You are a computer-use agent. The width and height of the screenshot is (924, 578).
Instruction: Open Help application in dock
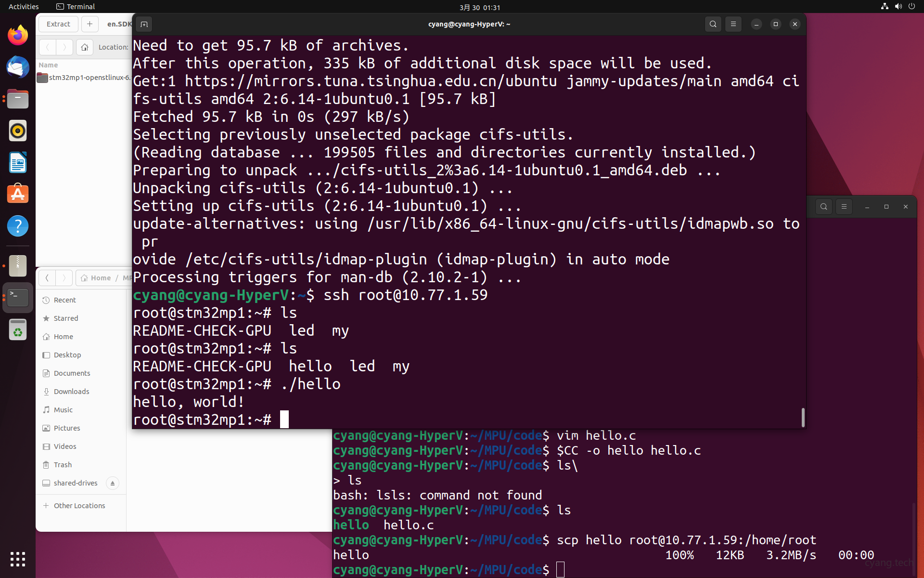click(18, 226)
